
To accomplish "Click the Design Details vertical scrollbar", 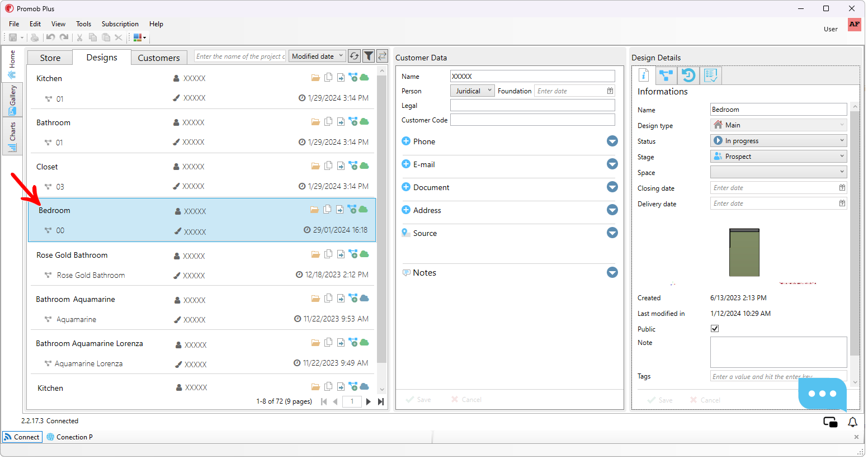I will coord(855,233).
